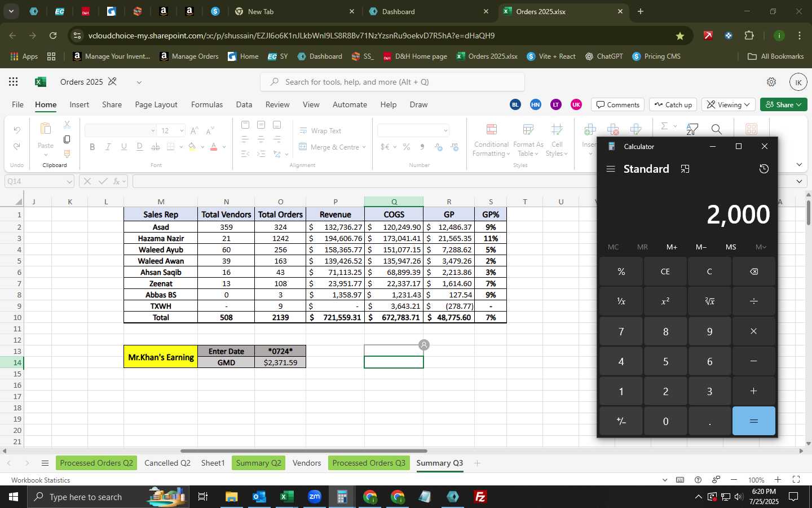Open the Viewing mode dropdown

pos(728,104)
